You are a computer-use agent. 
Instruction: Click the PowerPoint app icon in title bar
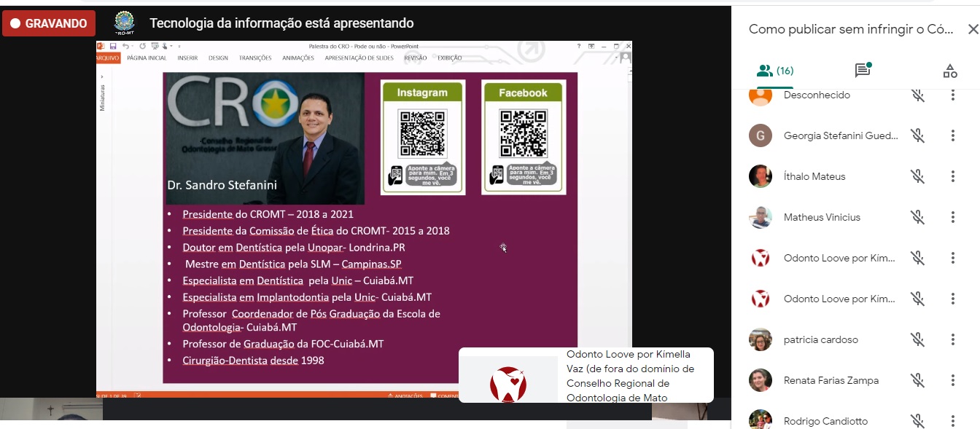click(x=101, y=46)
